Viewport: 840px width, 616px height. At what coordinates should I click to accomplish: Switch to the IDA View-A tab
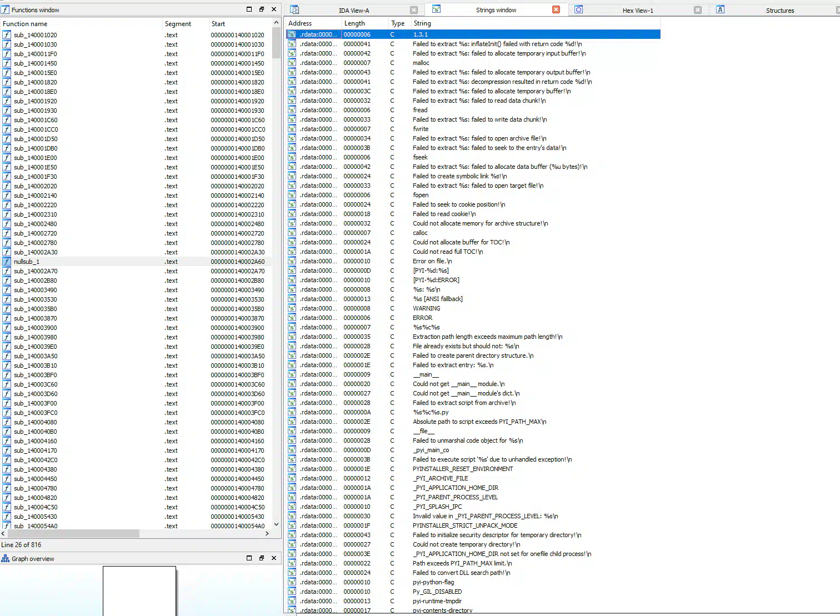354,10
